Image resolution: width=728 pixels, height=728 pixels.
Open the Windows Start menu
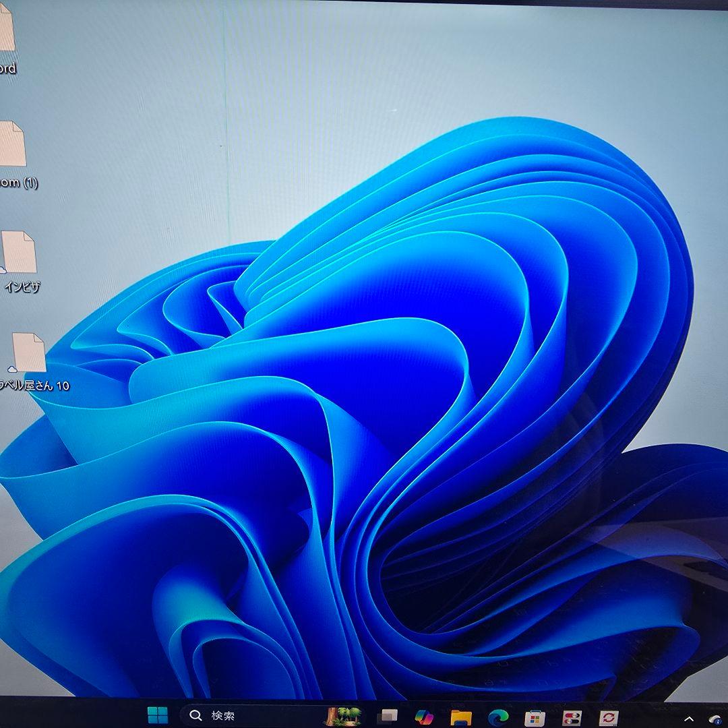point(158,715)
